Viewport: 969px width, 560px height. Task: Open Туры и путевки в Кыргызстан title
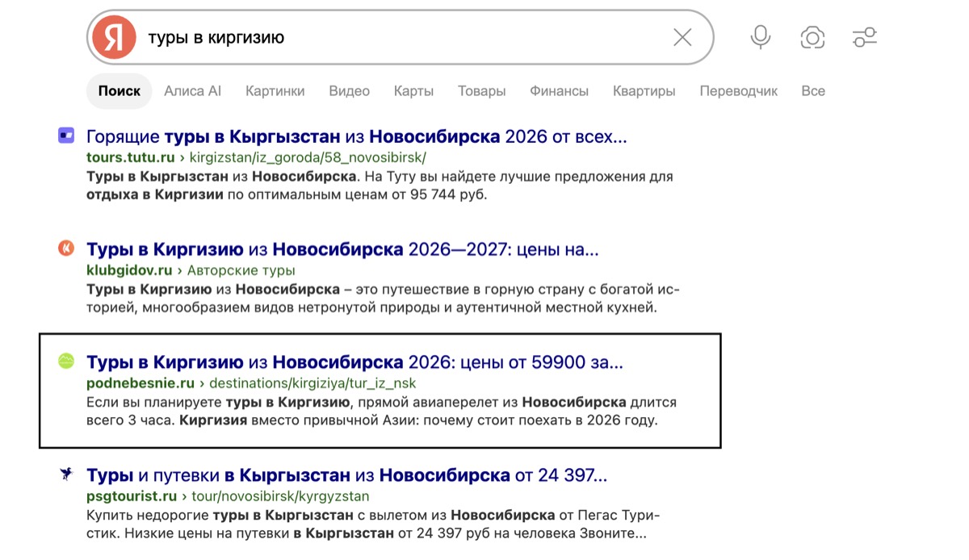coord(346,475)
